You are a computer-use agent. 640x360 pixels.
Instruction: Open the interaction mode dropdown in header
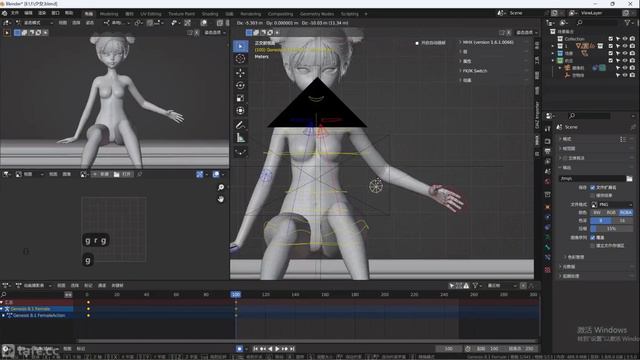[35, 22]
